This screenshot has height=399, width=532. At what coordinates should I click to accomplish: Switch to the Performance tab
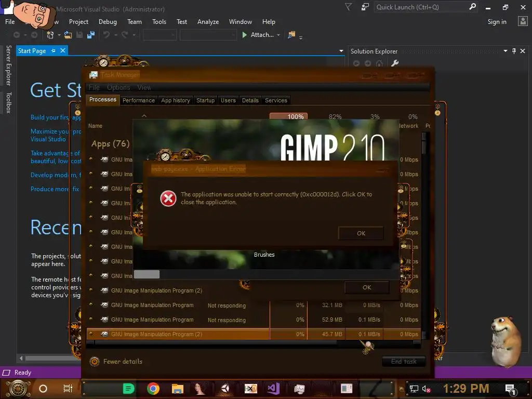[138, 100]
